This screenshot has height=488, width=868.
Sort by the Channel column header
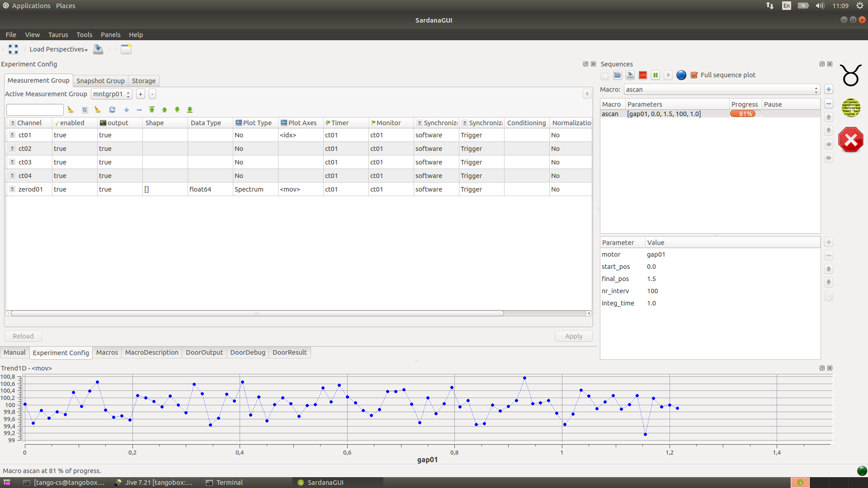(x=29, y=123)
